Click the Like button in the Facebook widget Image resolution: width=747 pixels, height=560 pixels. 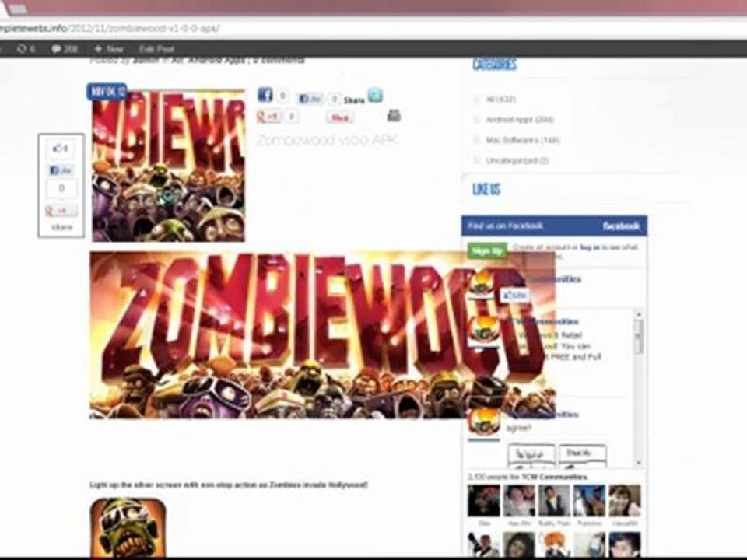pos(515,296)
